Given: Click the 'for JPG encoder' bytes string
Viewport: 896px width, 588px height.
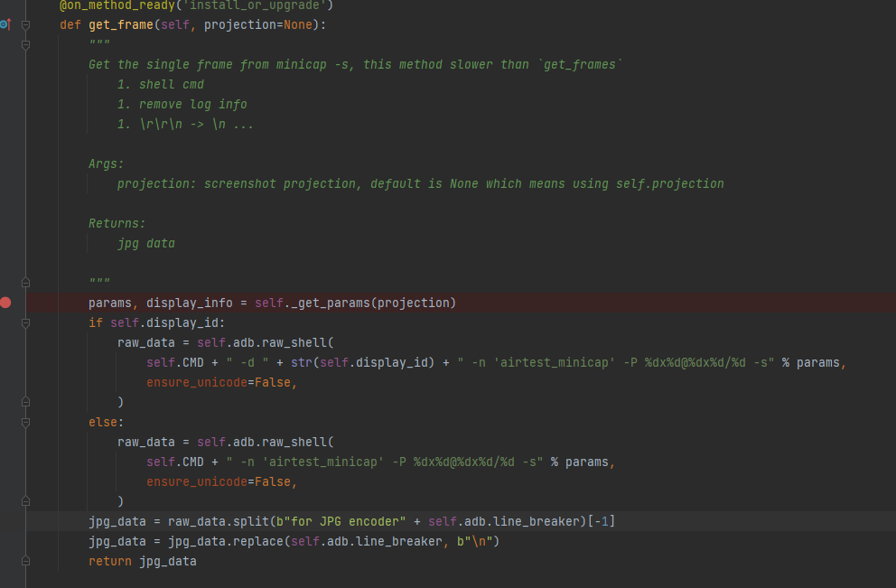Looking at the screenshot, I should pyautogui.click(x=341, y=522).
